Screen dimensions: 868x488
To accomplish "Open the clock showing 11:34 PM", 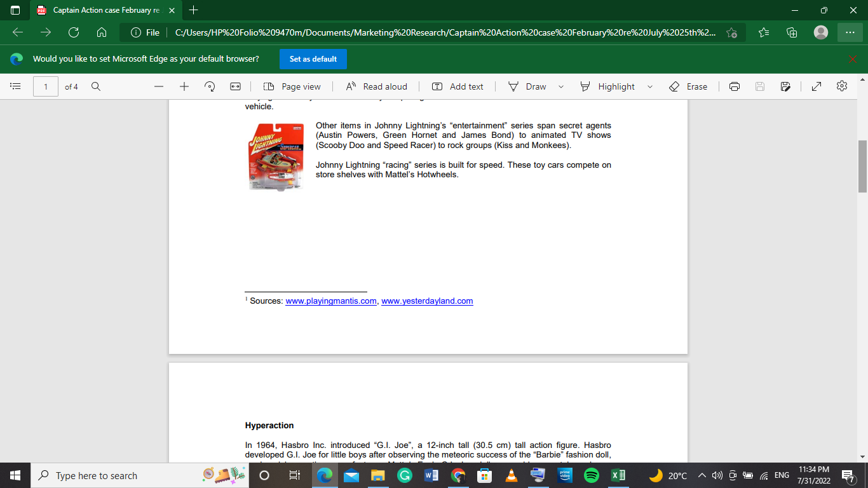I will pos(814,475).
